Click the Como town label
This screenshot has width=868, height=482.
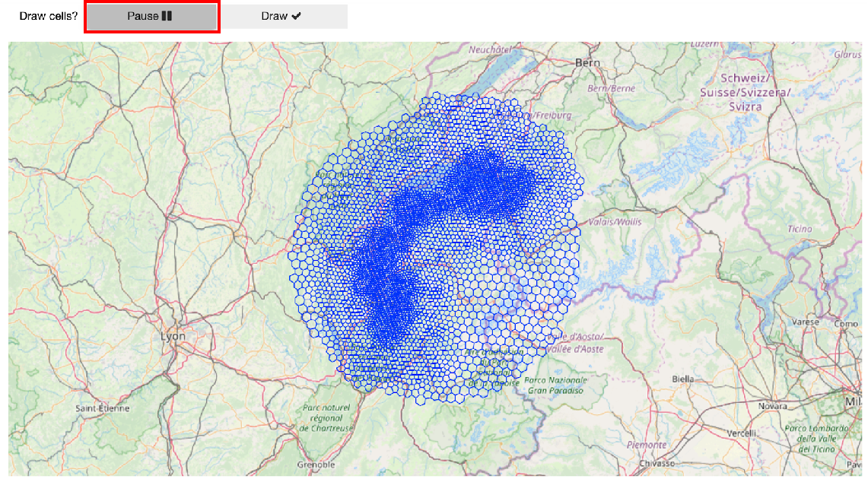[x=846, y=323]
